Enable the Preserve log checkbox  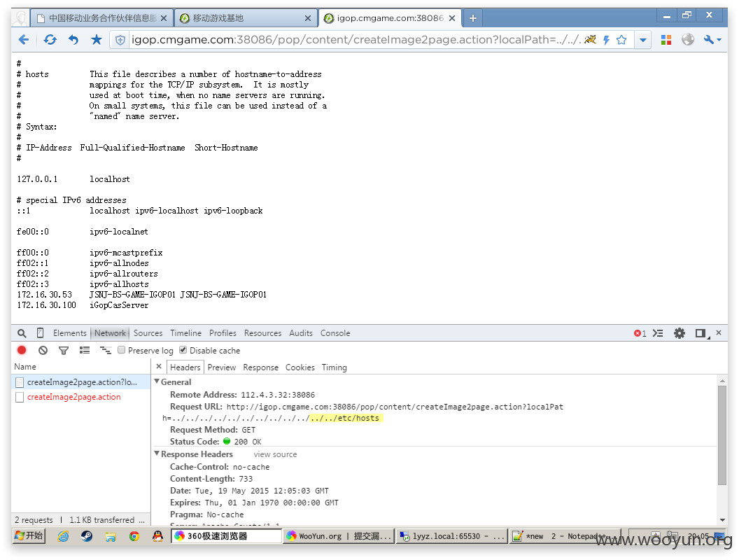122,350
